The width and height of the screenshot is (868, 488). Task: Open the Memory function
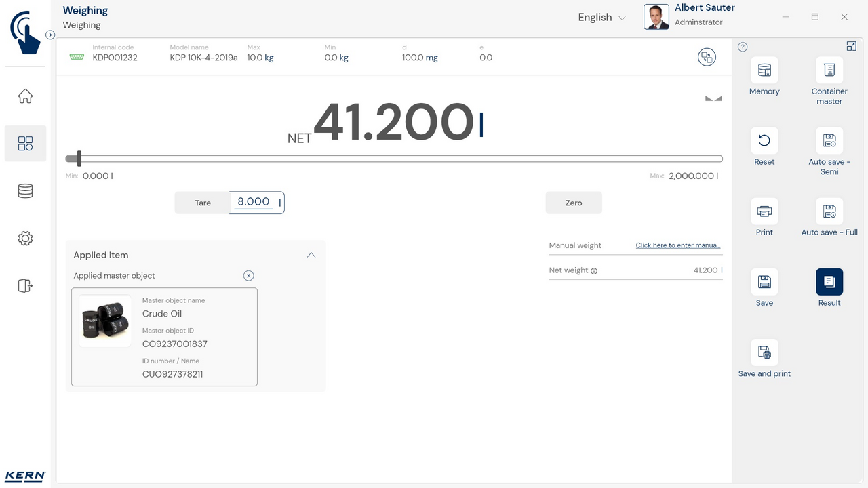tap(764, 70)
